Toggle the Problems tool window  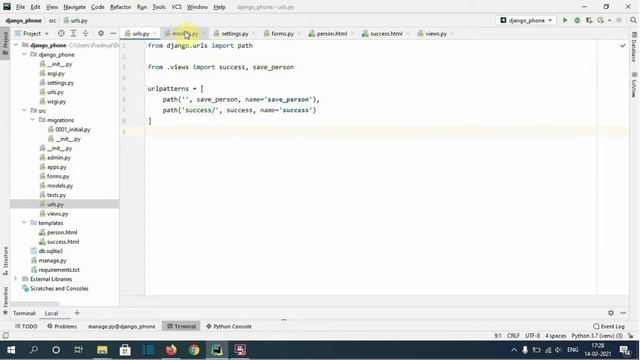click(62, 326)
